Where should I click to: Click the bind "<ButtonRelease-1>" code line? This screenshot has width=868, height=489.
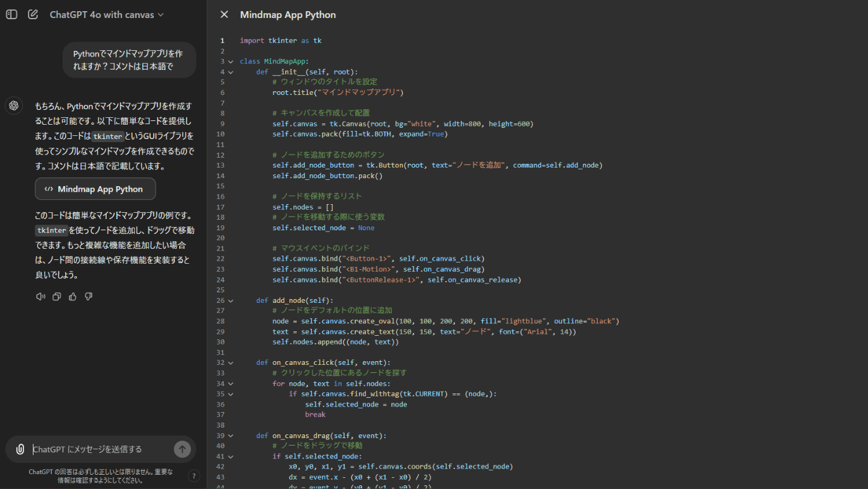pos(397,280)
